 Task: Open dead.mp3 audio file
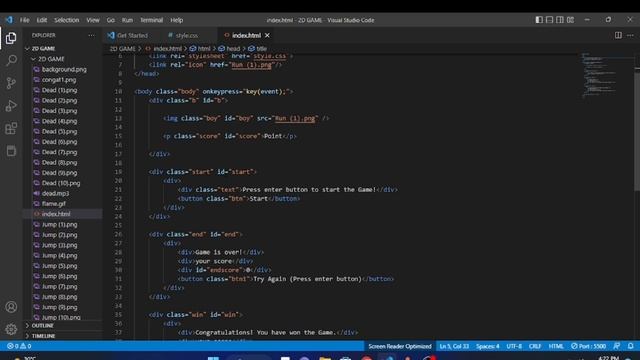pyautogui.click(x=56, y=193)
